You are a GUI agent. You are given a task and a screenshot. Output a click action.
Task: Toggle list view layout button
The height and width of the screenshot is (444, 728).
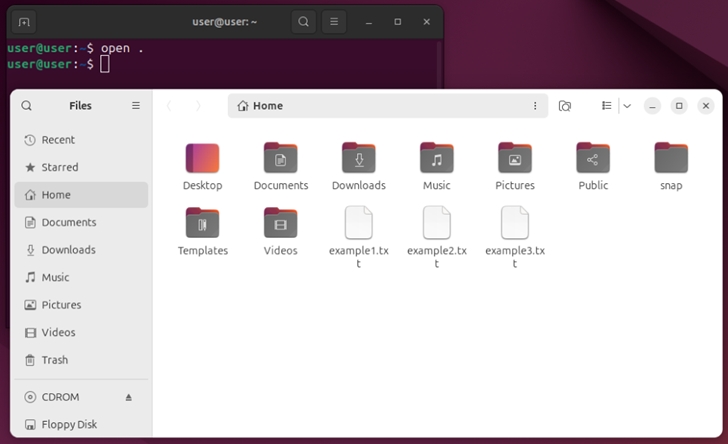[606, 106]
